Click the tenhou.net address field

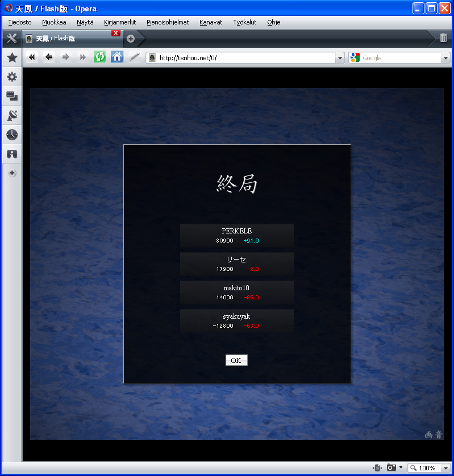click(x=244, y=58)
